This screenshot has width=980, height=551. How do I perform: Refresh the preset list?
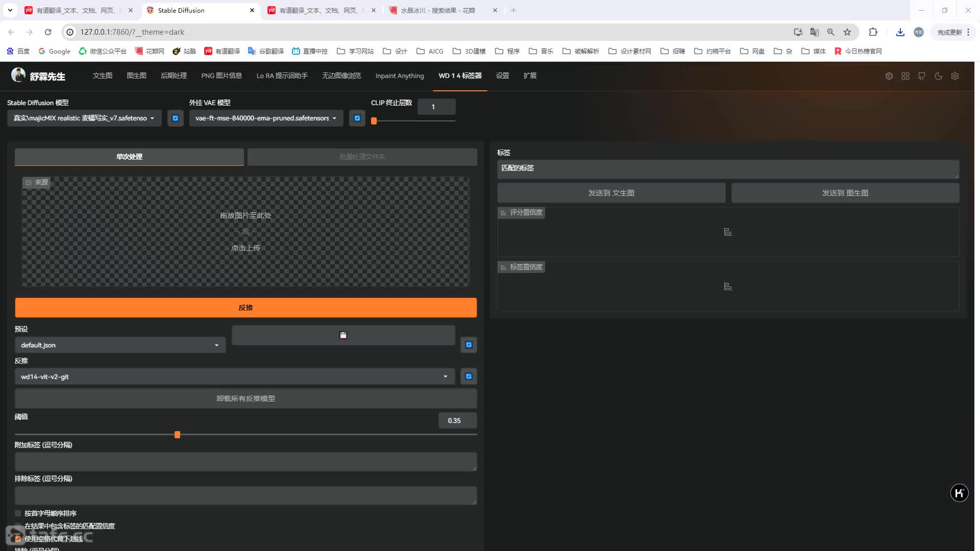[469, 345]
